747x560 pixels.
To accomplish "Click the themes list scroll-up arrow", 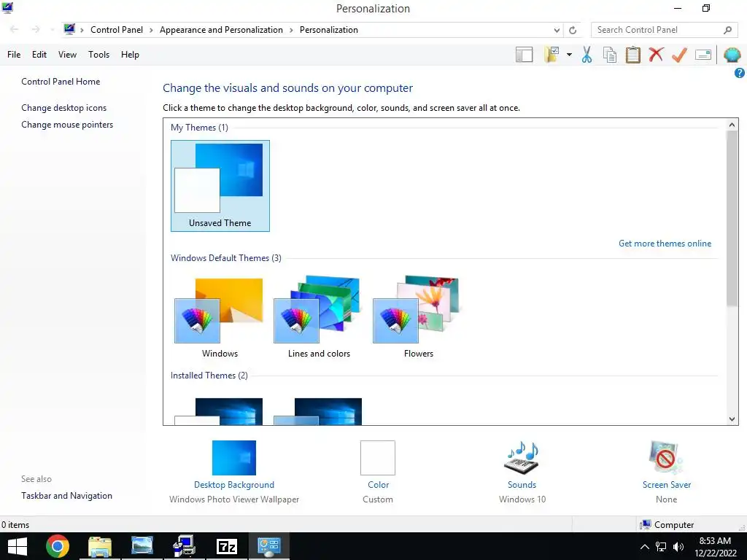I will coord(732,125).
